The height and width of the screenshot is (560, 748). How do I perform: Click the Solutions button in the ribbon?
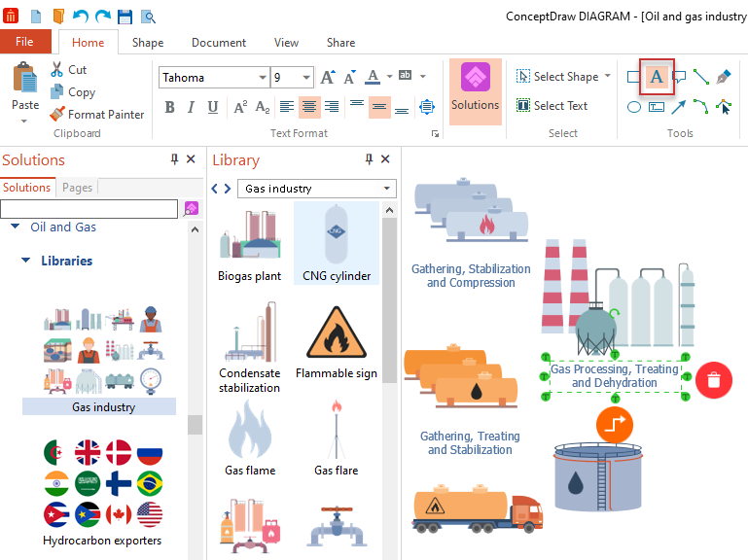point(475,89)
